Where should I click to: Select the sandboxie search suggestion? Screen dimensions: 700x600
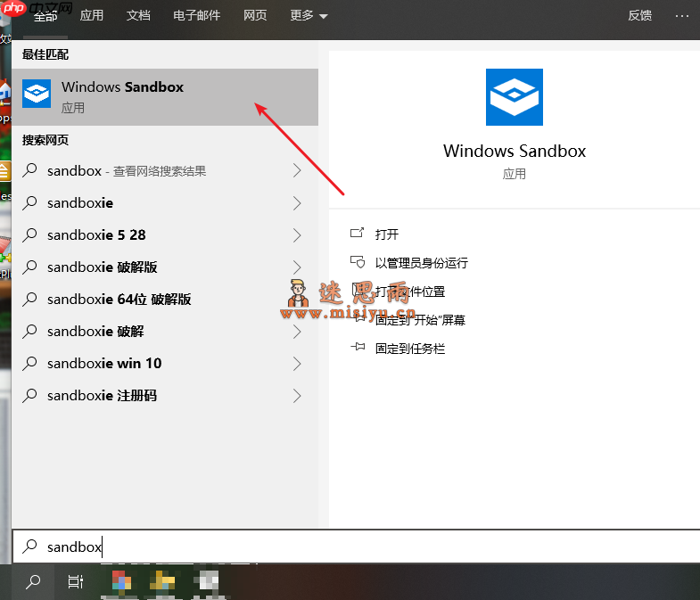(165, 203)
